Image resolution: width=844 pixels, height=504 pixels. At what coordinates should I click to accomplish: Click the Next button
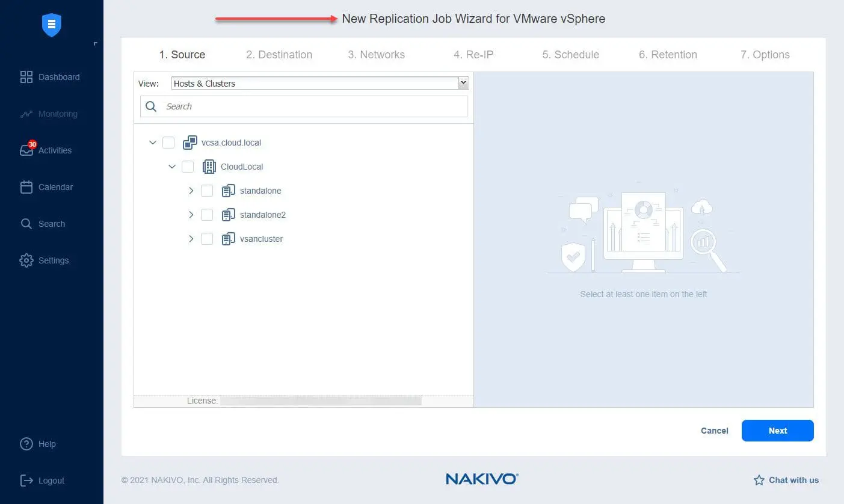(x=777, y=431)
